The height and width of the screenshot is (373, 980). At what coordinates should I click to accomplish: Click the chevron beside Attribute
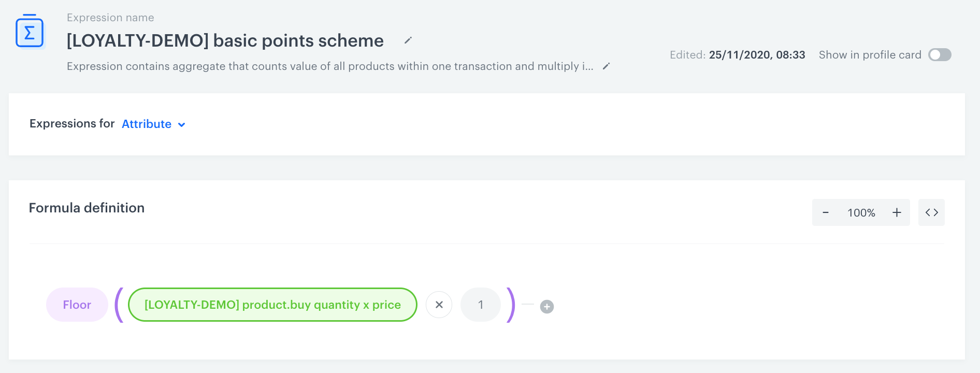pos(182,125)
